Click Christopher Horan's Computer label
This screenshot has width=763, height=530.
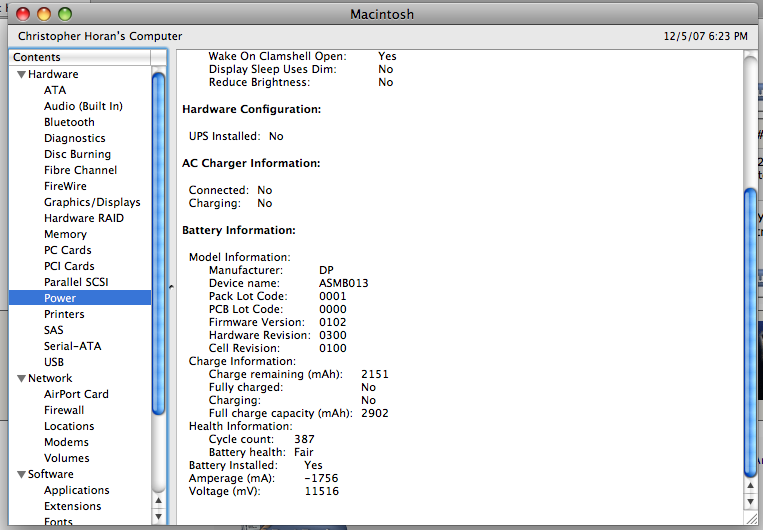(x=100, y=36)
